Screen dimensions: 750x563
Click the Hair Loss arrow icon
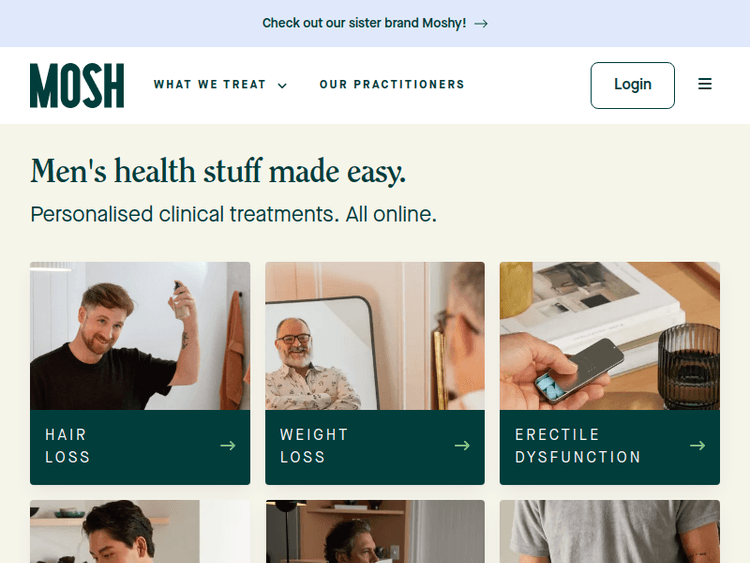coord(228,446)
